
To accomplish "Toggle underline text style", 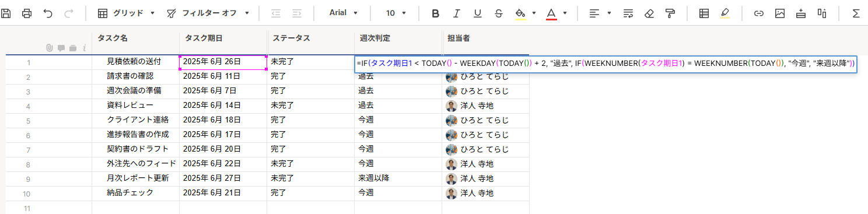I will tap(477, 13).
